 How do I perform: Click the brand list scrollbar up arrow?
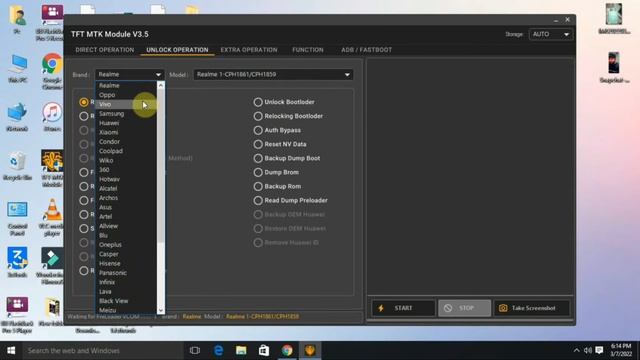point(161,85)
